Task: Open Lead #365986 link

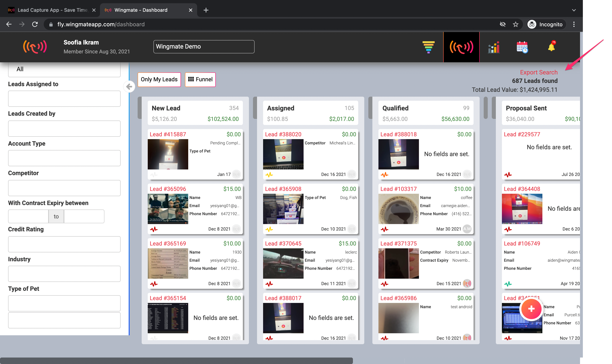Action: (x=399, y=298)
